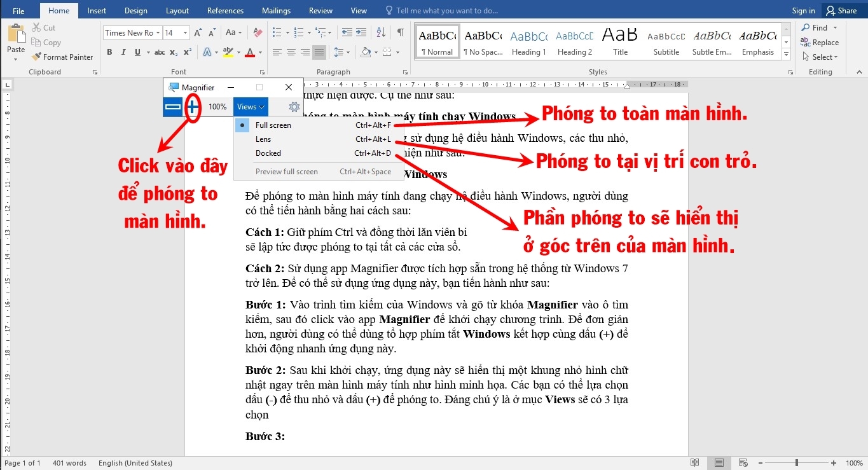Screen dimensions: 868x470
Task: Toggle bold formatting
Action: tap(109, 52)
